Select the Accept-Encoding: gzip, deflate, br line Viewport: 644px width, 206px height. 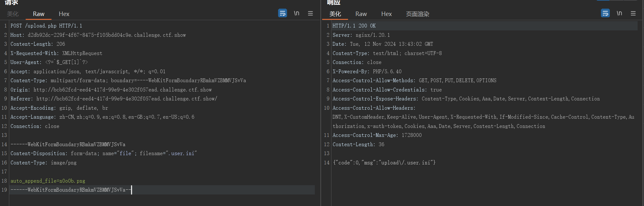tap(59, 108)
